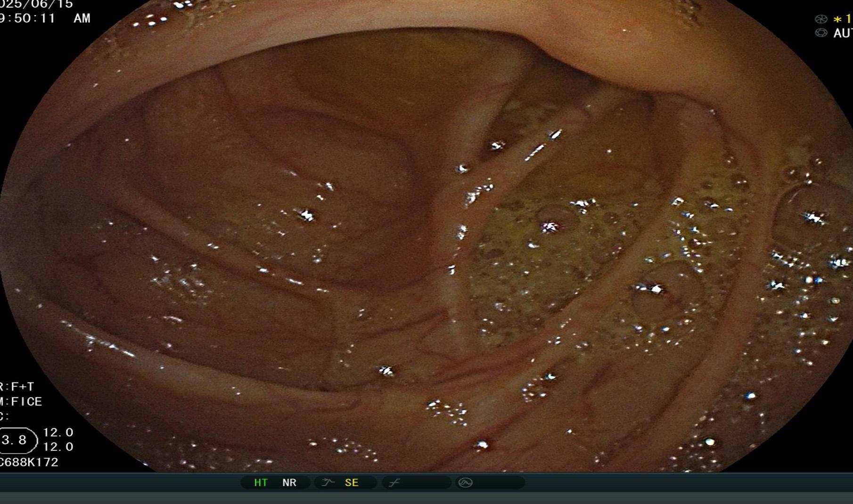Click the upper 12.0 value
Viewport: 853px width, 504px height.
58,432
